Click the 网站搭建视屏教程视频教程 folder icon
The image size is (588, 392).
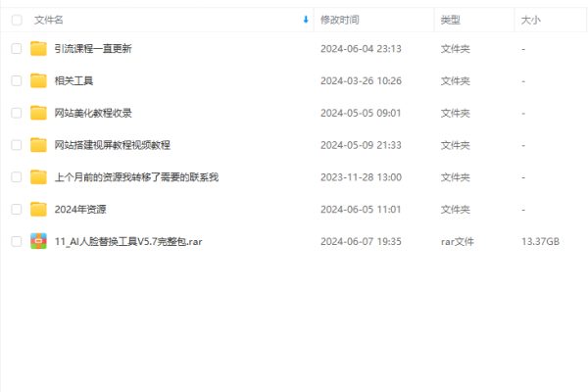tap(38, 145)
